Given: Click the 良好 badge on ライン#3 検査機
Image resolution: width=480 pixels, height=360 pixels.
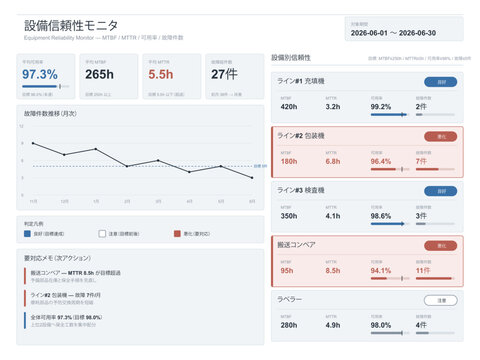Looking at the screenshot, I should (x=441, y=191).
